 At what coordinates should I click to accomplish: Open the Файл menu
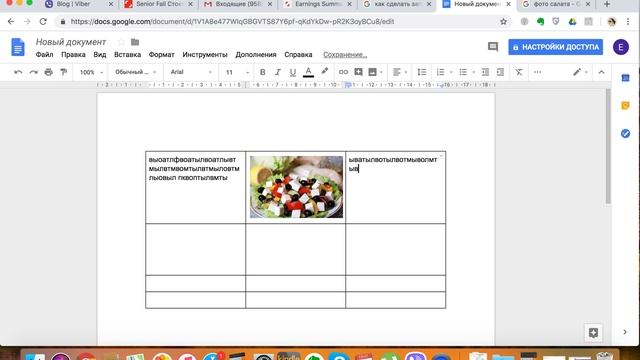44,55
